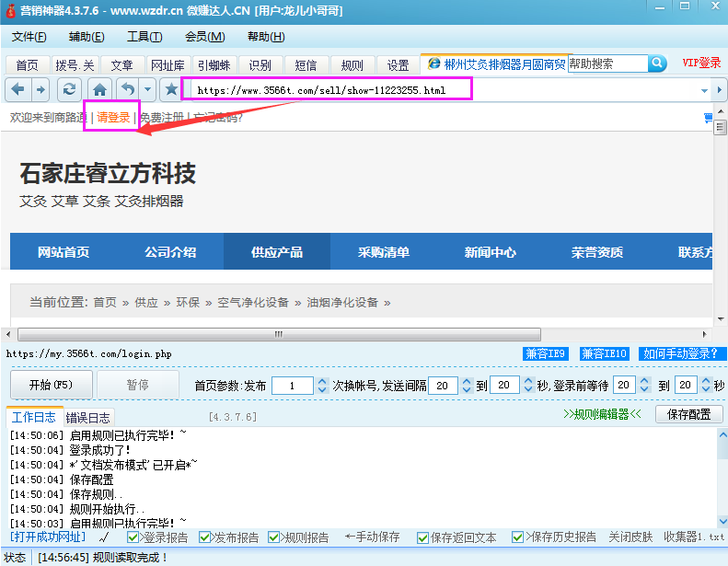728x566 pixels.
Task: Switch to the 首页 tab
Action: pyautogui.click(x=28, y=65)
